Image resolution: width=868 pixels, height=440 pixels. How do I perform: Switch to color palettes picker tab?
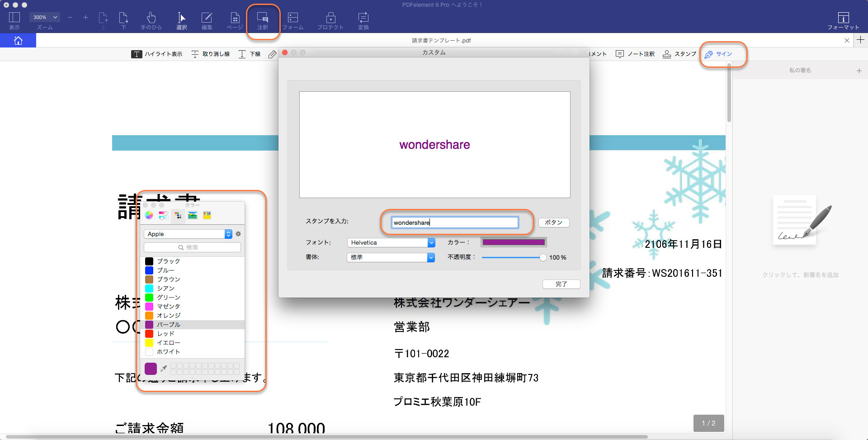[x=178, y=215]
